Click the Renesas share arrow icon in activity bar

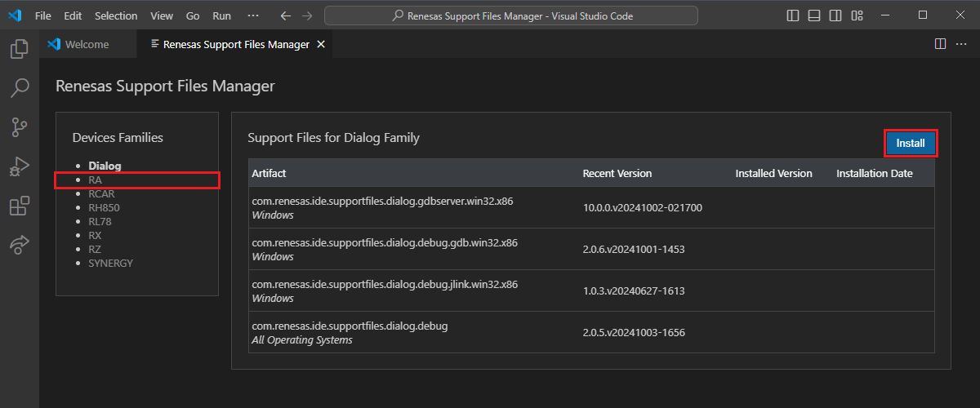pyautogui.click(x=19, y=245)
